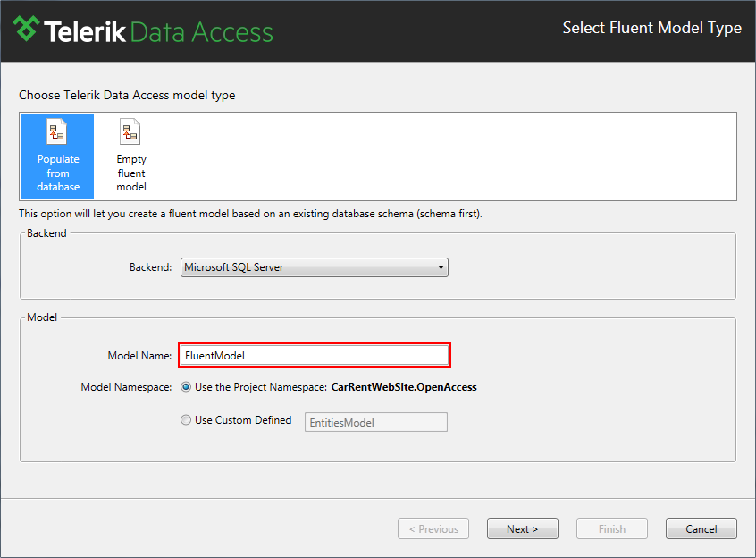
Task: Click the Telerik logo icon in header
Action: [x=26, y=29]
